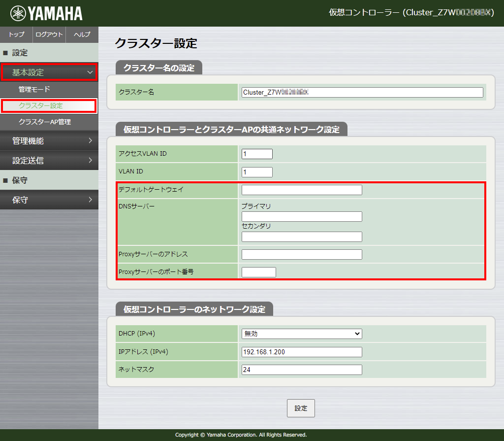The width and height of the screenshot is (504, 441).
Task: Click the YAMAHA logo in header
Action: tap(46, 13)
